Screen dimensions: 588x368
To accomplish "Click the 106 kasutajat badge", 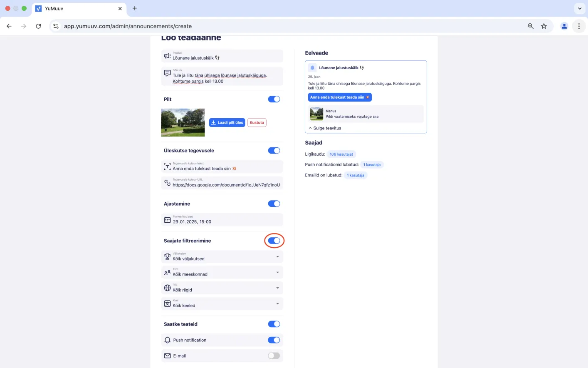I will click(x=341, y=154).
